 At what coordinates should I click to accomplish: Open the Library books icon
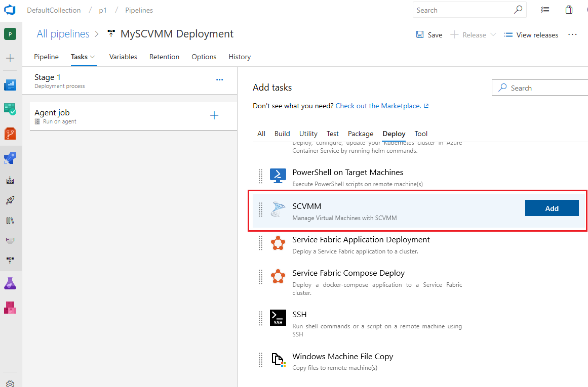pos(10,220)
